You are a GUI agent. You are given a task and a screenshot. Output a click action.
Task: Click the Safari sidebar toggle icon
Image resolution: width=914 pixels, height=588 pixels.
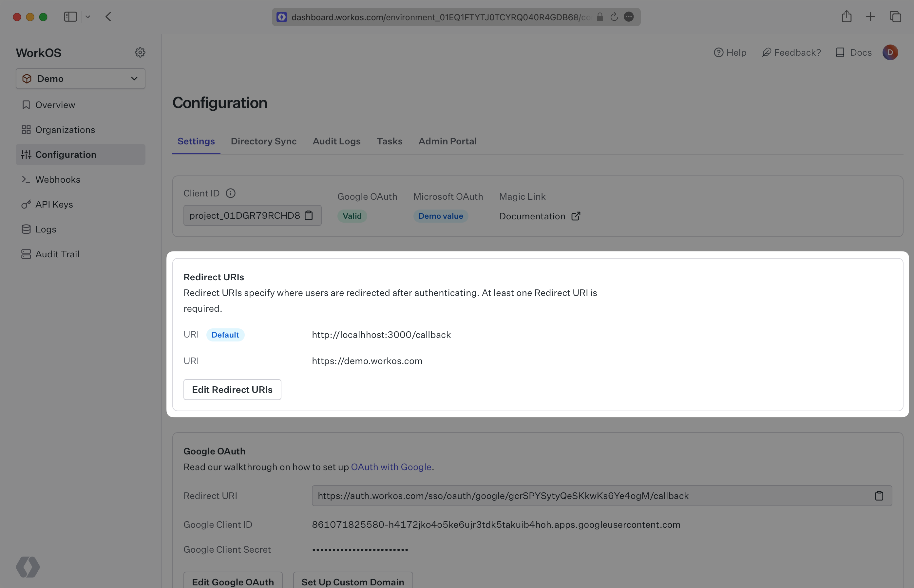click(70, 17)
